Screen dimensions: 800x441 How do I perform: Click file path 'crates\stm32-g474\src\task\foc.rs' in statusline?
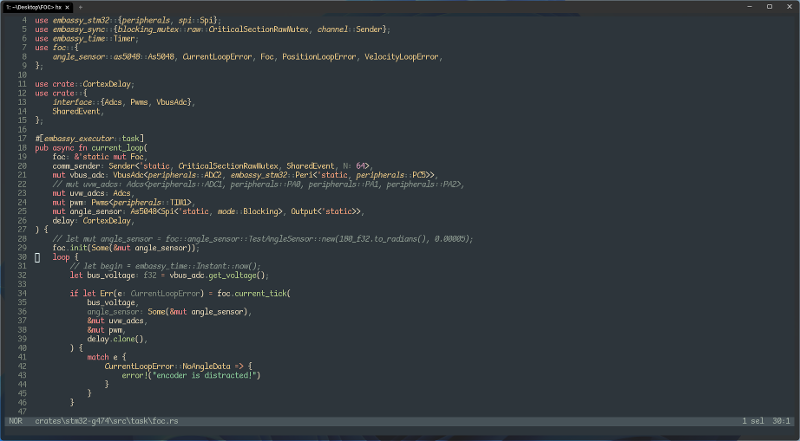tap(107, 421)
